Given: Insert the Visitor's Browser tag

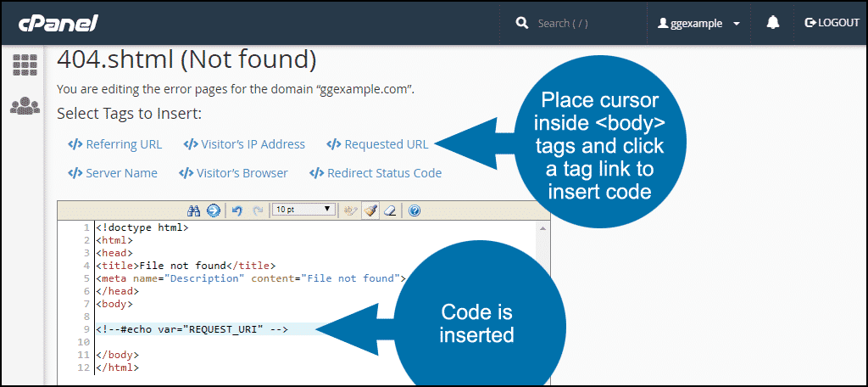Looking at the screenshot, I should click(233, 173).
